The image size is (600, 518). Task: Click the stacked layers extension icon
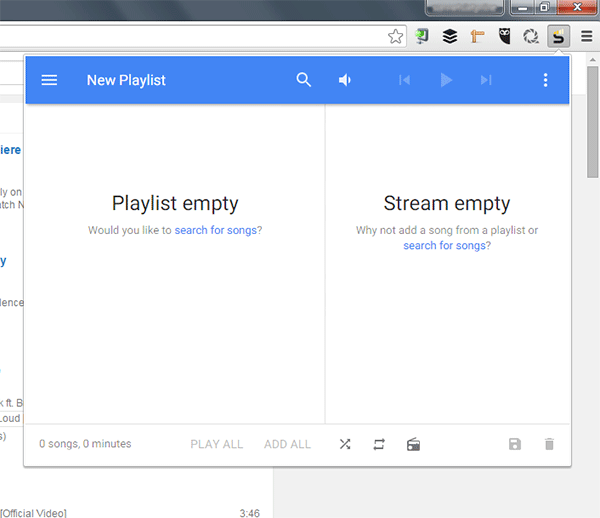point(450,37)
